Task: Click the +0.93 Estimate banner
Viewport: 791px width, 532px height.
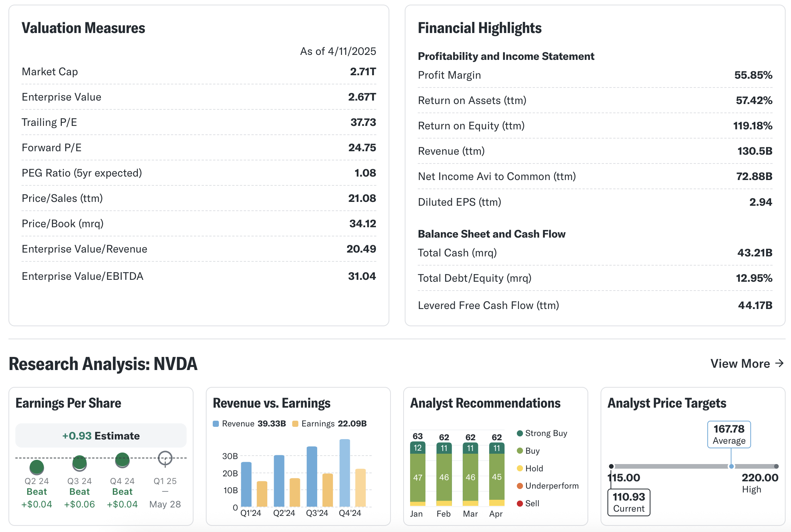Action: click(x=101, y=436)
